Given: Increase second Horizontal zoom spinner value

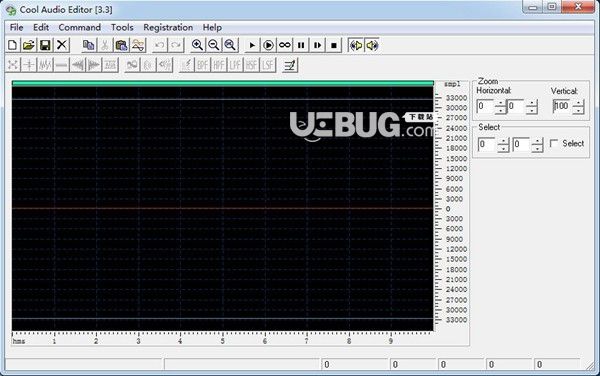Looking at the screenshot, I should (x=532, y=103).
